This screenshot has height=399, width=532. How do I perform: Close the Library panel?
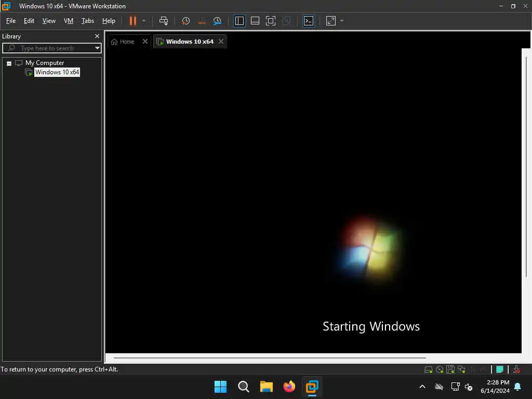point(97,36)
